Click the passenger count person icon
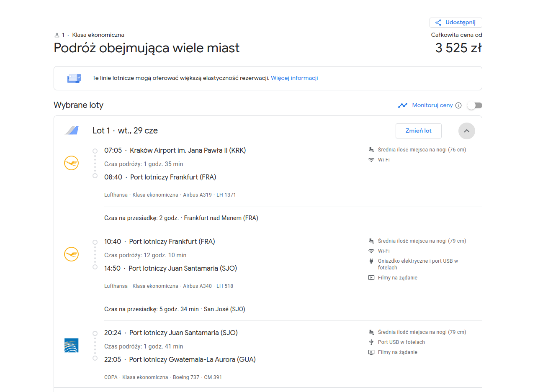The width and height of the screenshot is (548, 392). pyautogui.click(x=57, y=35)
